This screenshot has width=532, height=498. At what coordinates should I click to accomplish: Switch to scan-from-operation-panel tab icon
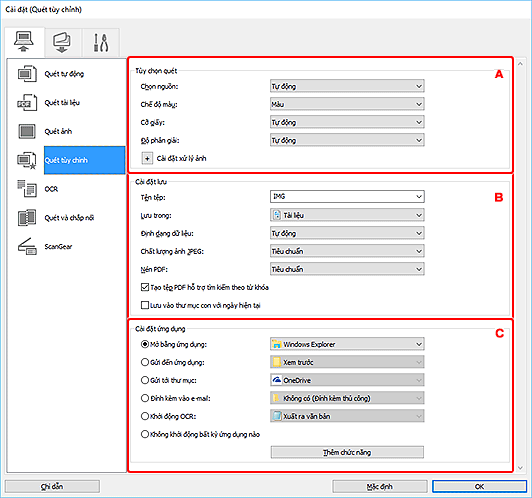pos(62,42)
